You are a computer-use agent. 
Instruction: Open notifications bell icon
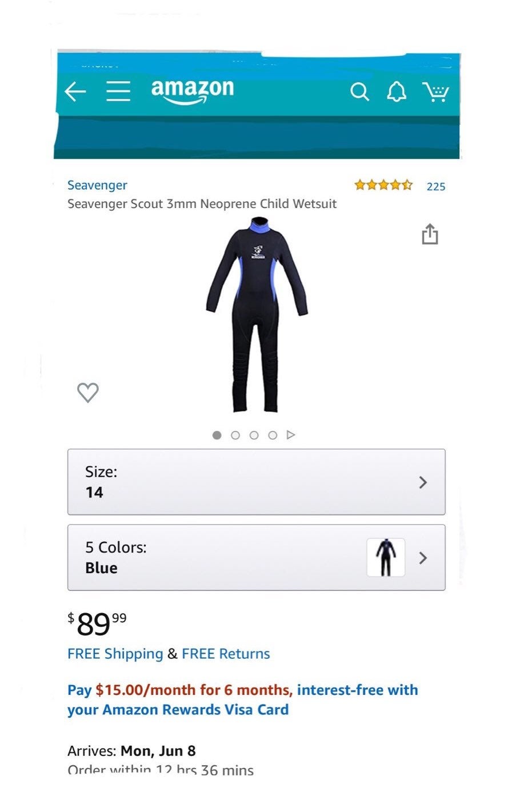coord(397,91)
